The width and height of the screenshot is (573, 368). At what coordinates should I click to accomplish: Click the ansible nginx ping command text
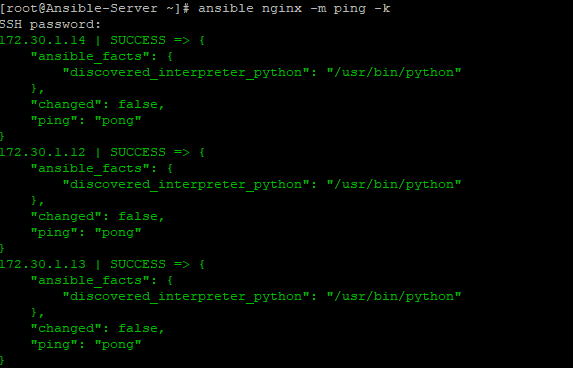click(294, 8)
